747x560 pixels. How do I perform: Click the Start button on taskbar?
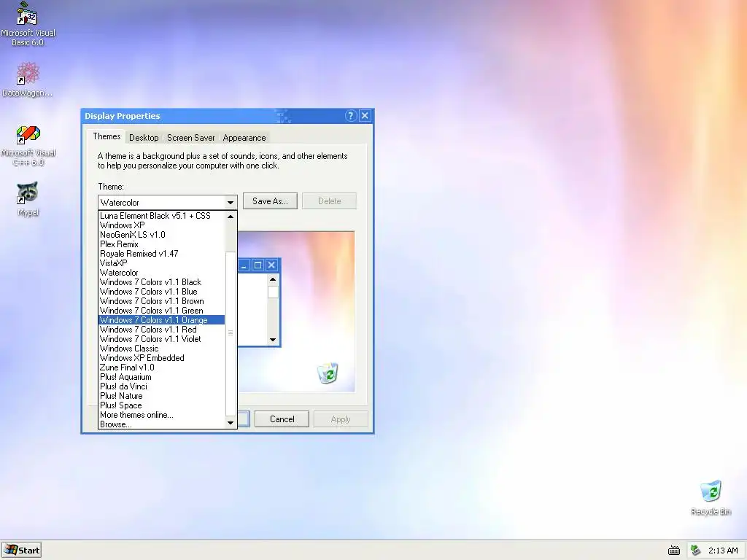[x=21, y=550]
